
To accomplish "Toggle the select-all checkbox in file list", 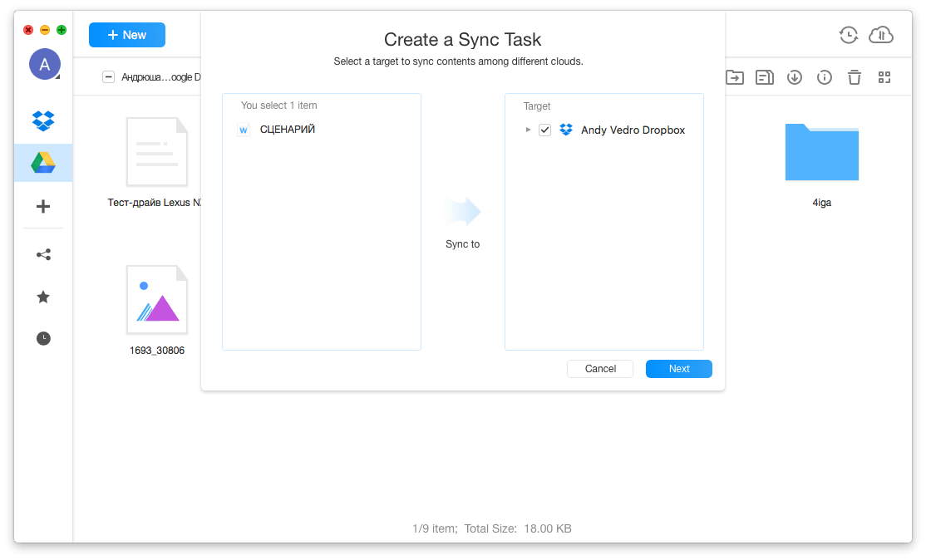I will click(108, 77).
